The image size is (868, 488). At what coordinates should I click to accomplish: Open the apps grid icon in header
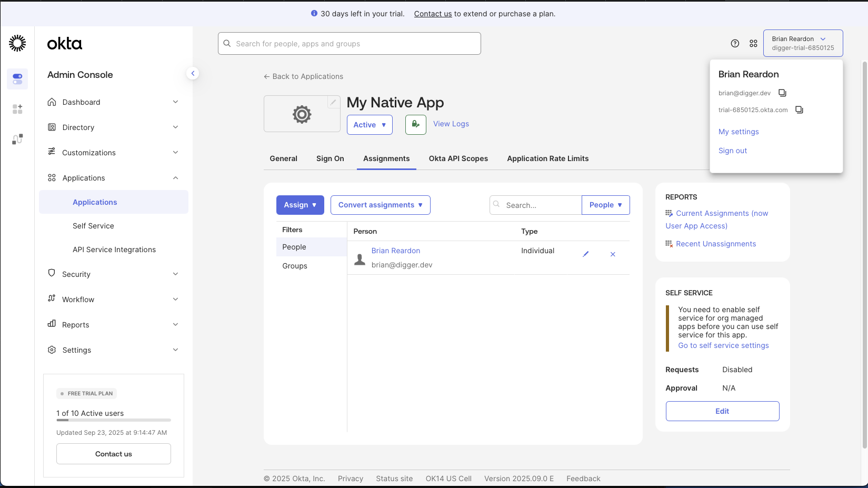pyautogui.click(x=753, y=44)
